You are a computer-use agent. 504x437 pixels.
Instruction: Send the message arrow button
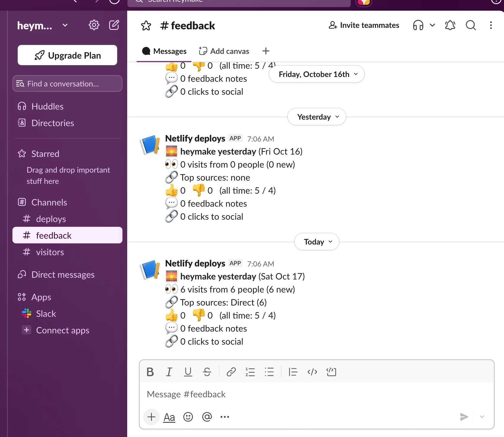tap(464, 417)
